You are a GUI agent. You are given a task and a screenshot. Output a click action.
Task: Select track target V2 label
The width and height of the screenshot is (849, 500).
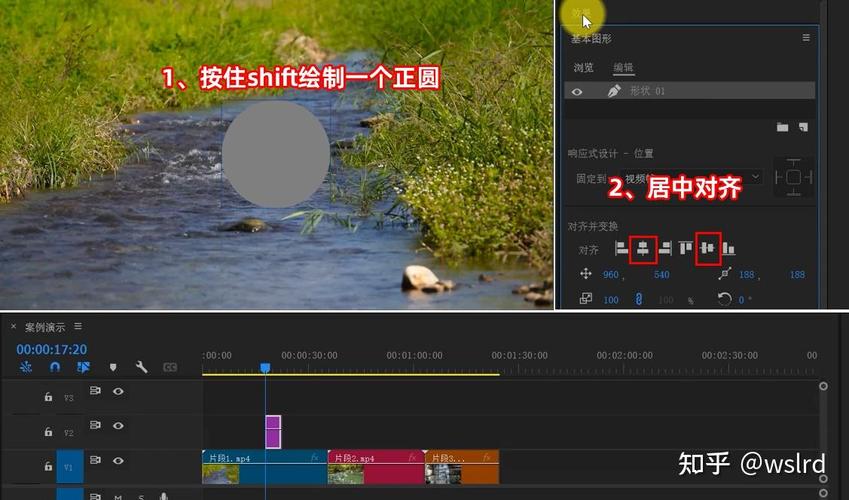point(69,432)
